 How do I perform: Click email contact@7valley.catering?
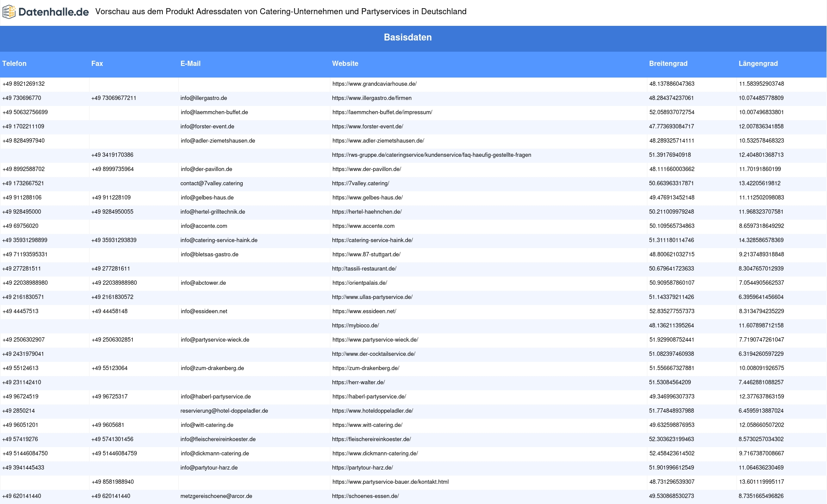click(211, 184)
